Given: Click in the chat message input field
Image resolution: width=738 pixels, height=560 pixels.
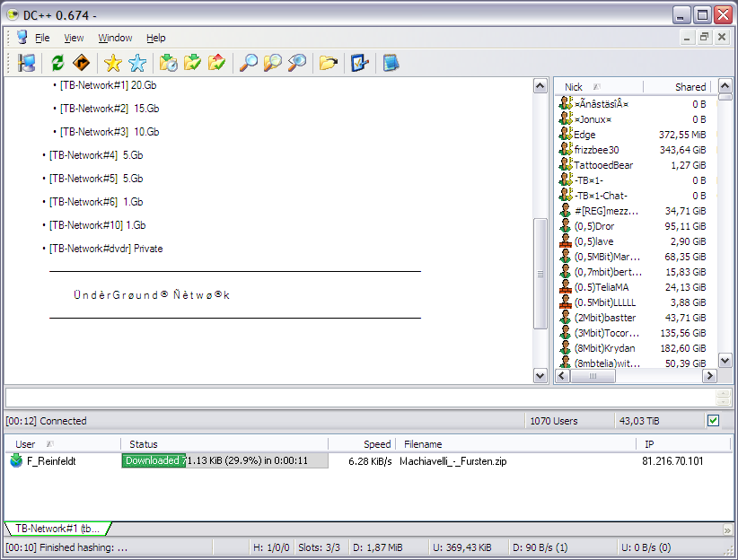Looking at the screenshot, I should click(x=359, y=398).
